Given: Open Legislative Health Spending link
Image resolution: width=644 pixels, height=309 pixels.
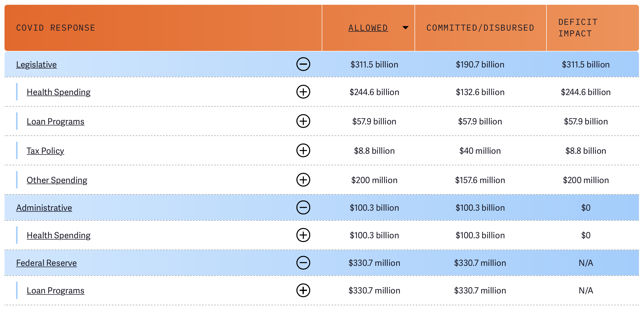Looking at the screenshot, I should 58,92.
